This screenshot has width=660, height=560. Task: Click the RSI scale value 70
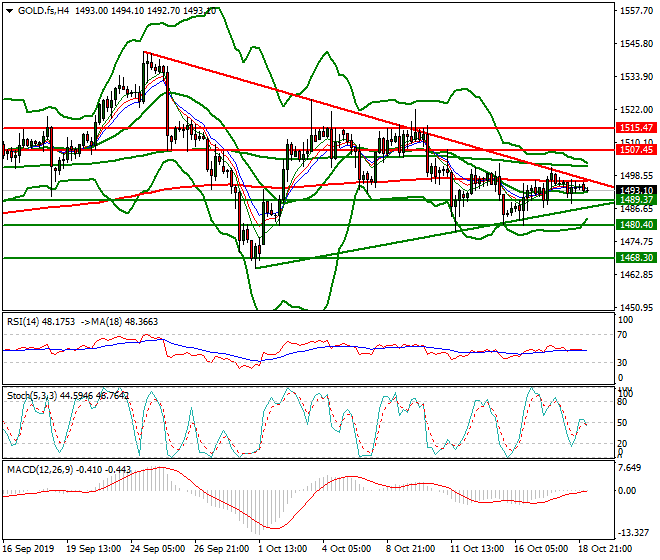point(622,335)
